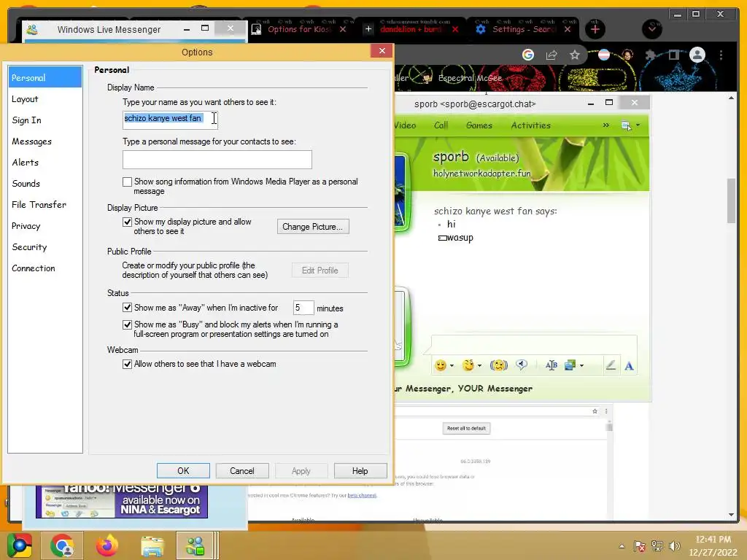Toggle show song information checkbox

[x=127, y=182]
